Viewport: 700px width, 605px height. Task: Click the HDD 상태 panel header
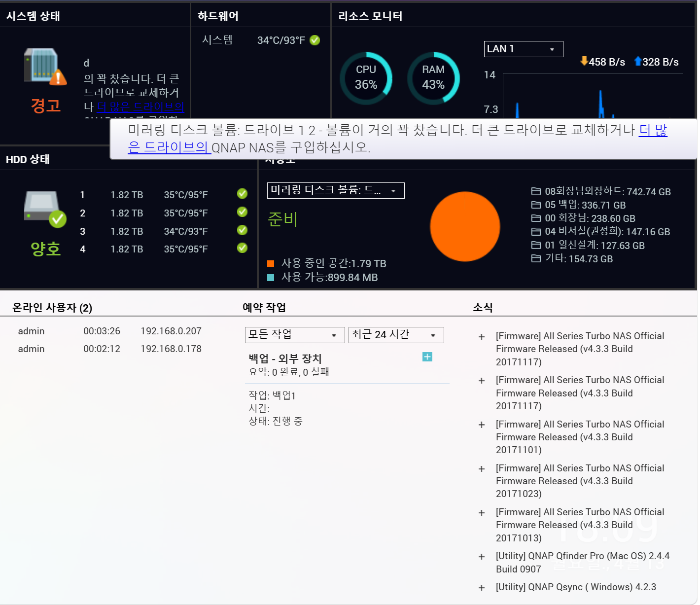tap(28, 159)
